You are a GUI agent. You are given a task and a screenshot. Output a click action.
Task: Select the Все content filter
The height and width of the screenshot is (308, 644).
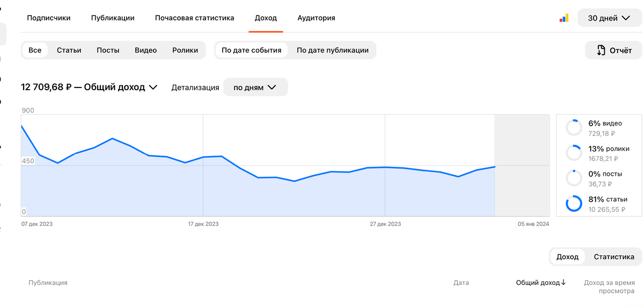(35, 50)
